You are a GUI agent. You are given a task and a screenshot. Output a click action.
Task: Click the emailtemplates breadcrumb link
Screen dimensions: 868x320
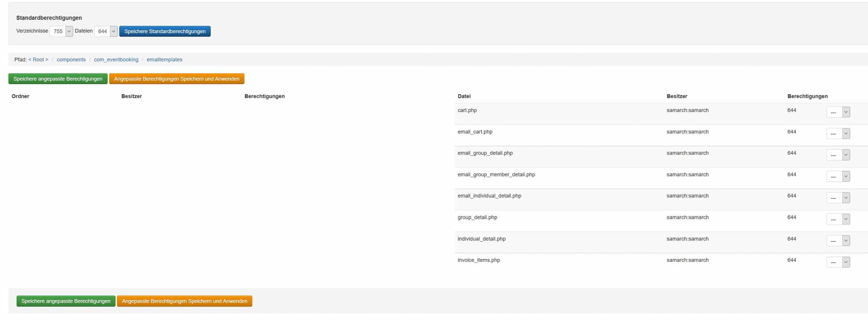pos(164,60)
